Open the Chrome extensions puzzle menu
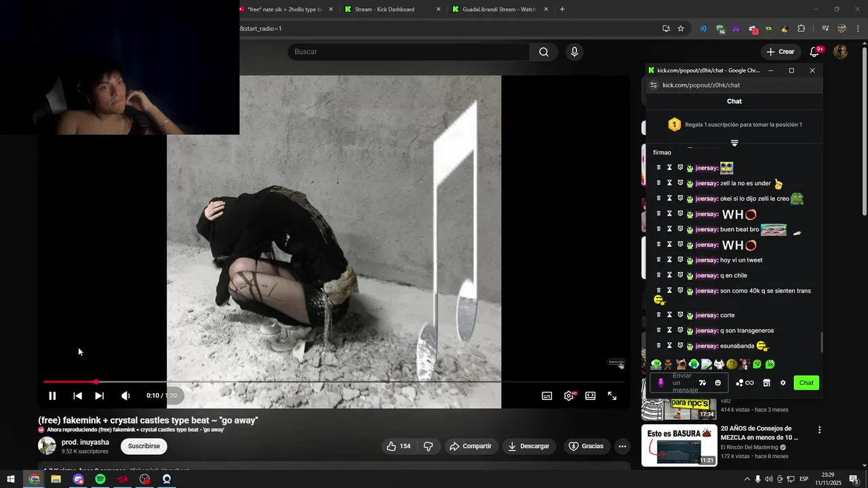Screen dimensions: 868x488 (x=801, y=28)
